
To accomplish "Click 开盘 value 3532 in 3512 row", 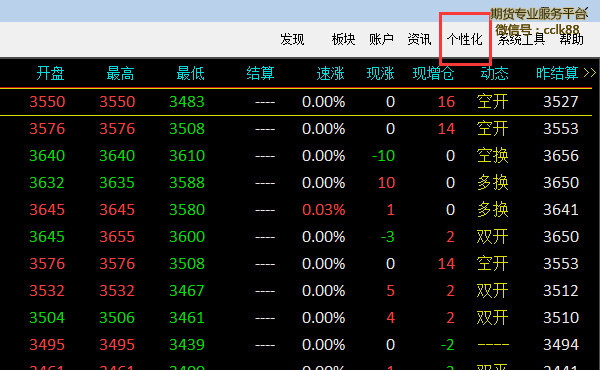I will pos(47,291).
